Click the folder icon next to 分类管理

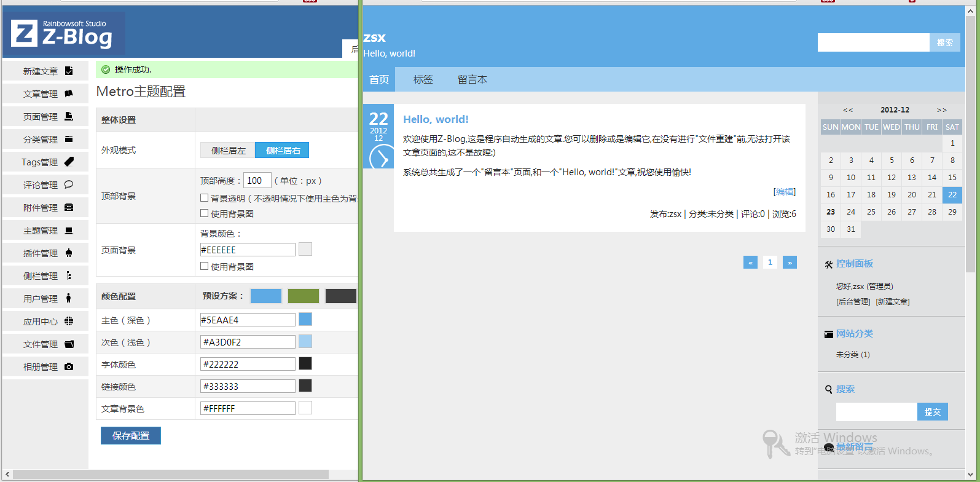(69, 139)
